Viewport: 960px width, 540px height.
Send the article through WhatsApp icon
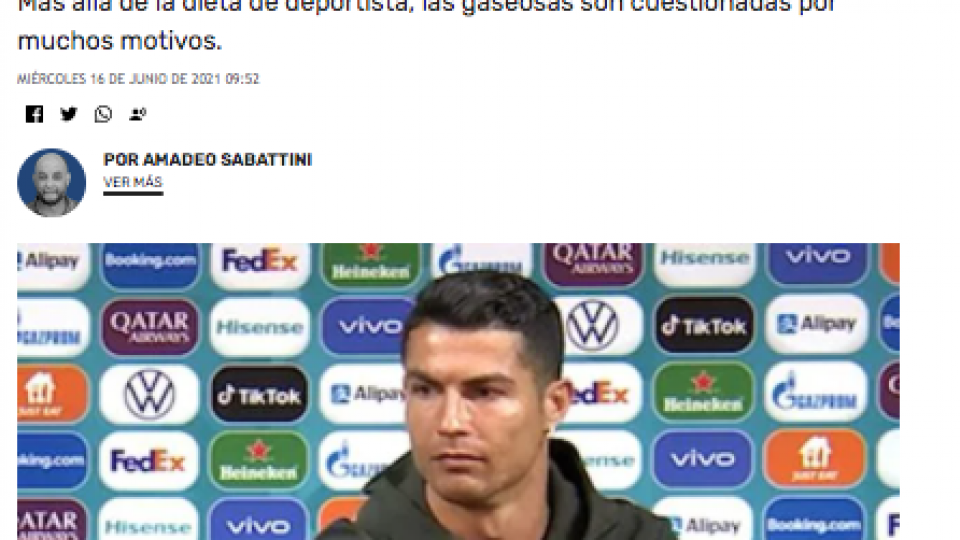(103, 114)
